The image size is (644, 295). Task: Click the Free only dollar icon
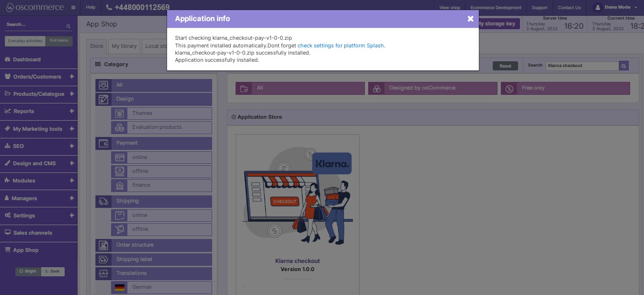pyautogui.click(x=509, y=88)
